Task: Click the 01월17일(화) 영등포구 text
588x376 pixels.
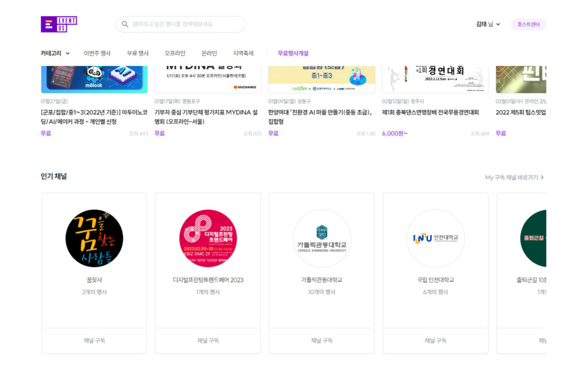Action: [177, 102]
